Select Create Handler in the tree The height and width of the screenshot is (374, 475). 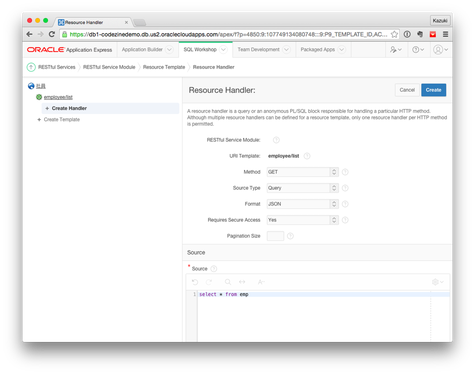[x=69, y=108]
